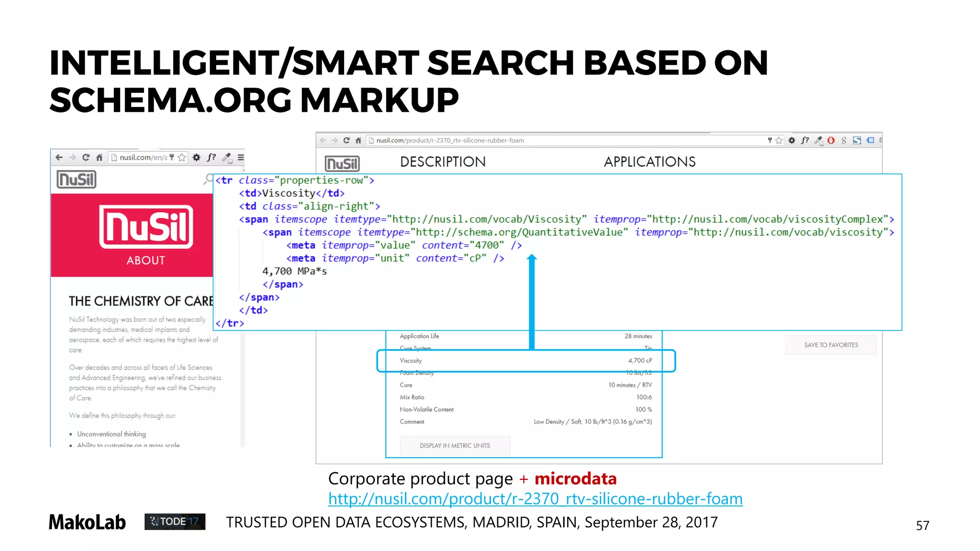Click the home icon in the right product browser

click(358, 140)
